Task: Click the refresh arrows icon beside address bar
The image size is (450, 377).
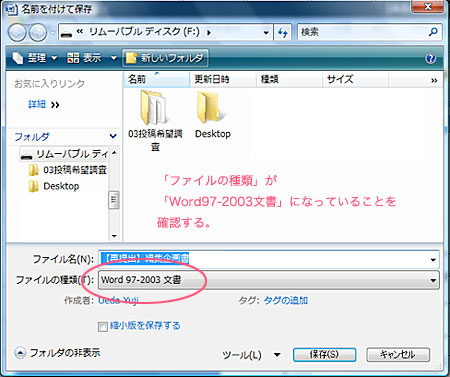Action: (x=283, y=32)
